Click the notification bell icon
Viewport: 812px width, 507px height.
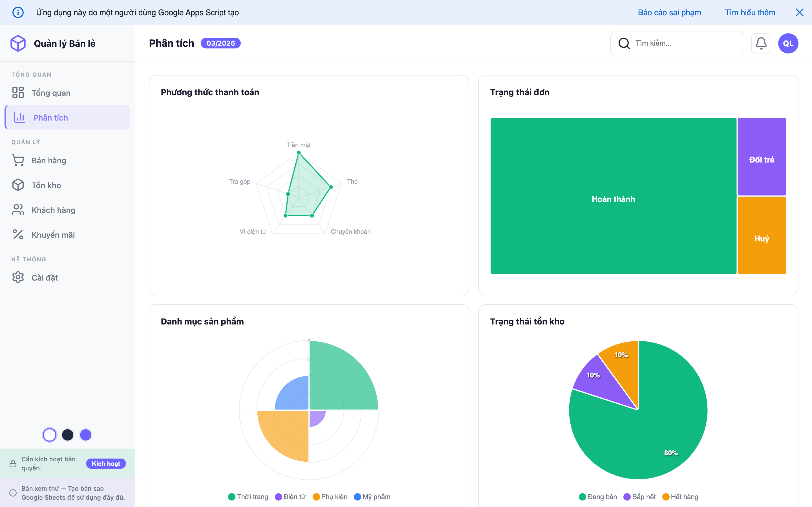click(x=761, y=43)
